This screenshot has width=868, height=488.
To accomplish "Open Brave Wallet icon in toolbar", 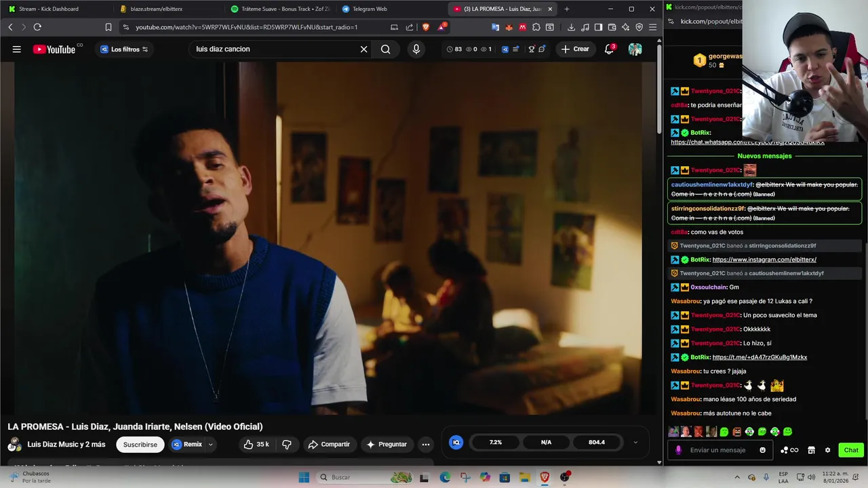I will pos(612,27).
